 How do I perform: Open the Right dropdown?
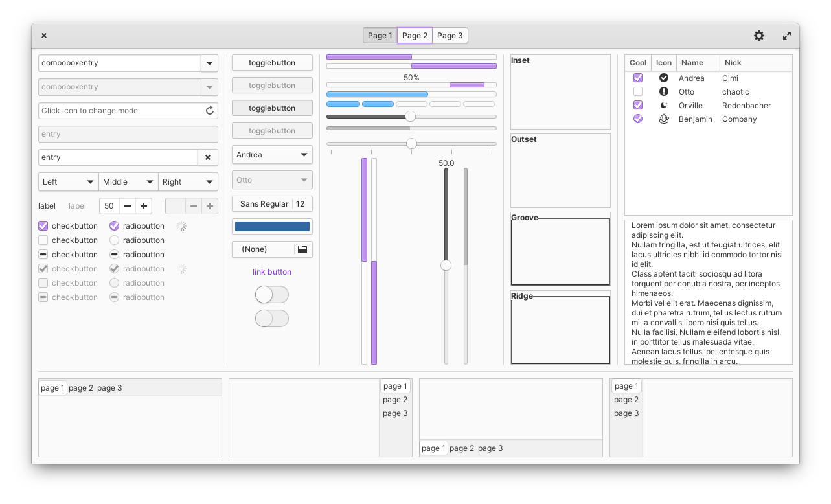point(188,182)
